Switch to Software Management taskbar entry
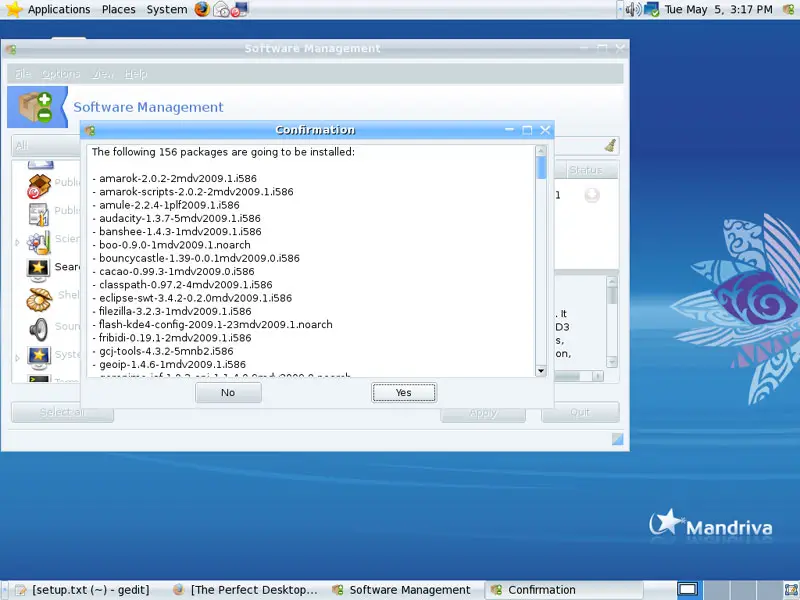Viewport: 800px width, 600px height. [x=402, y=590]
